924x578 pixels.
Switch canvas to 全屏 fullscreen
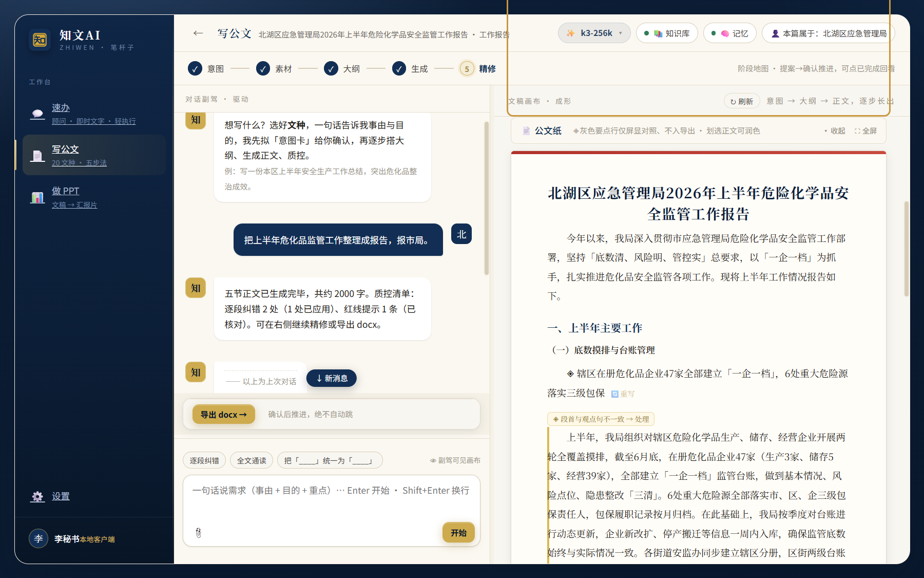pyautogui.click(x=865, y=131)
